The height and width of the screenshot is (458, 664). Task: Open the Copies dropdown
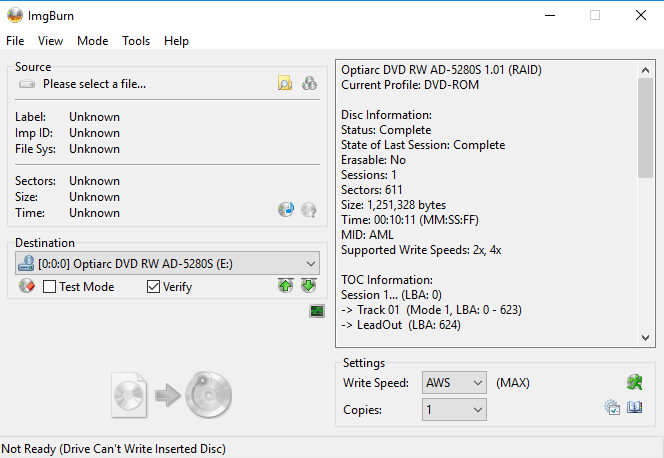[x=454, y=409]
